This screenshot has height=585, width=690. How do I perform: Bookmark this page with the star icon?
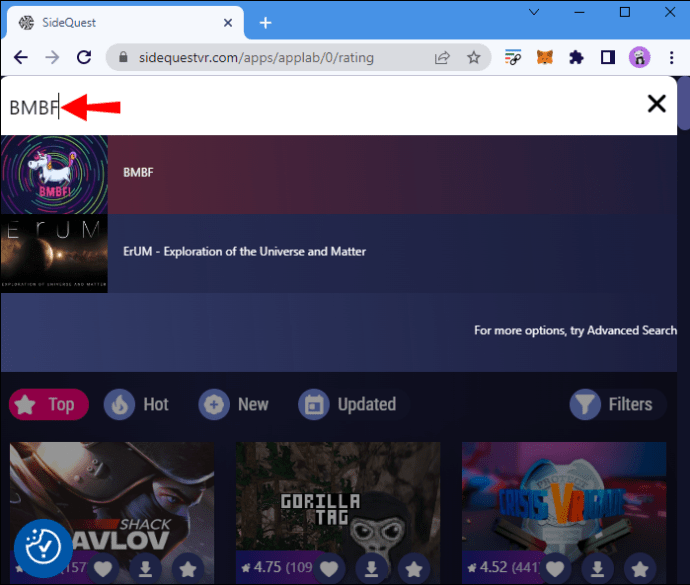coord(473,57)
